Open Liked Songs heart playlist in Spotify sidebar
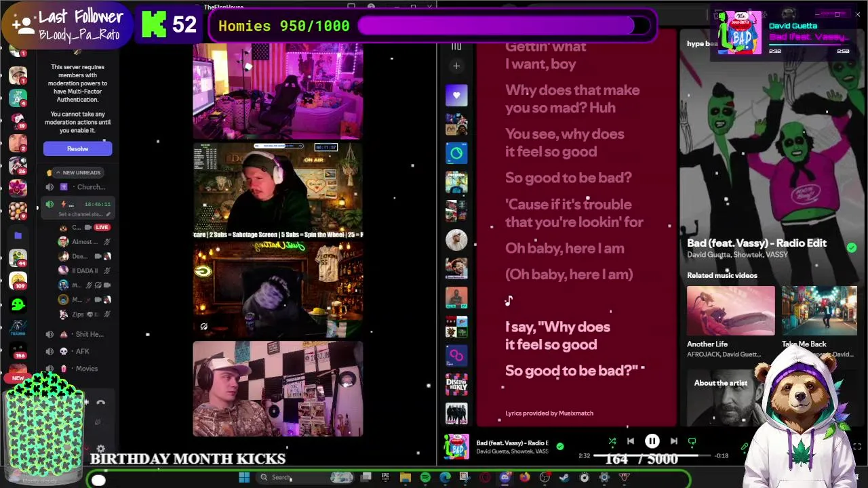This screenshot has height=488, width=868. click(456, 96)
